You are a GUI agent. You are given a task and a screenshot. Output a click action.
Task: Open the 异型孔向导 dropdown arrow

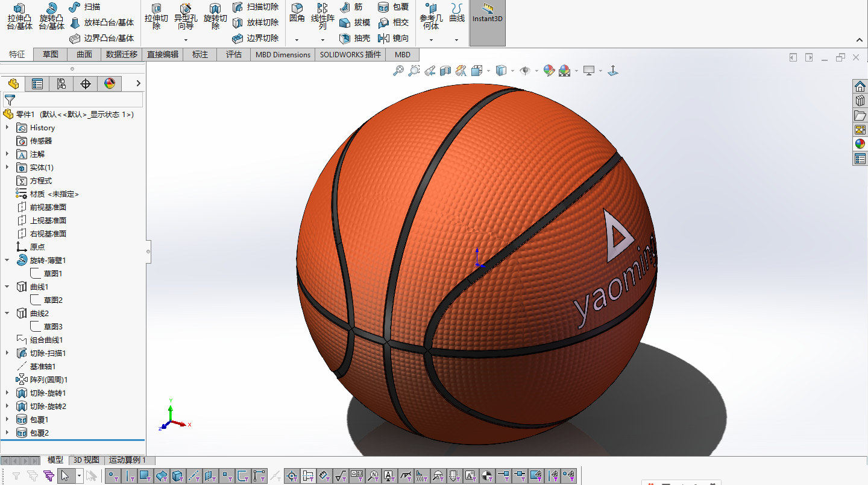(186, 40)
